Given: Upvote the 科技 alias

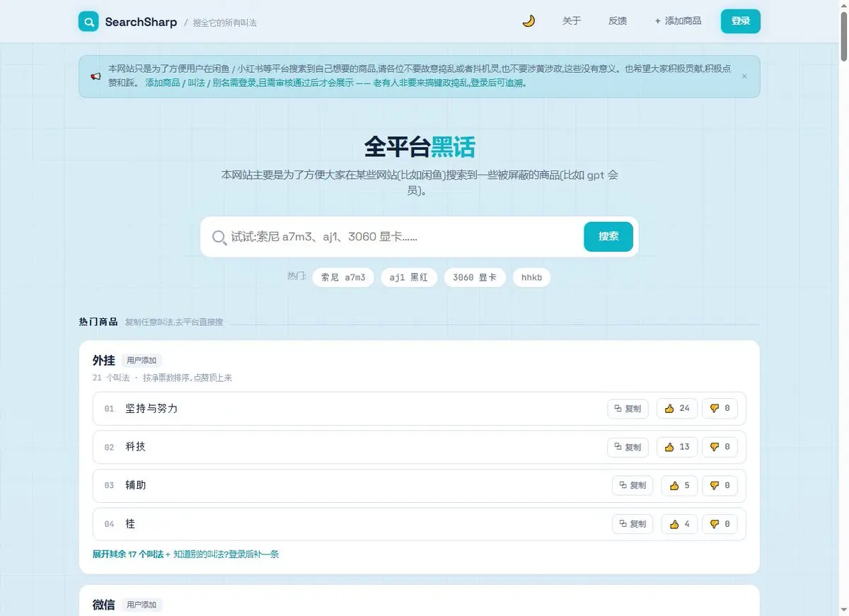Looking at the screenshot, I should click(677, 447).
